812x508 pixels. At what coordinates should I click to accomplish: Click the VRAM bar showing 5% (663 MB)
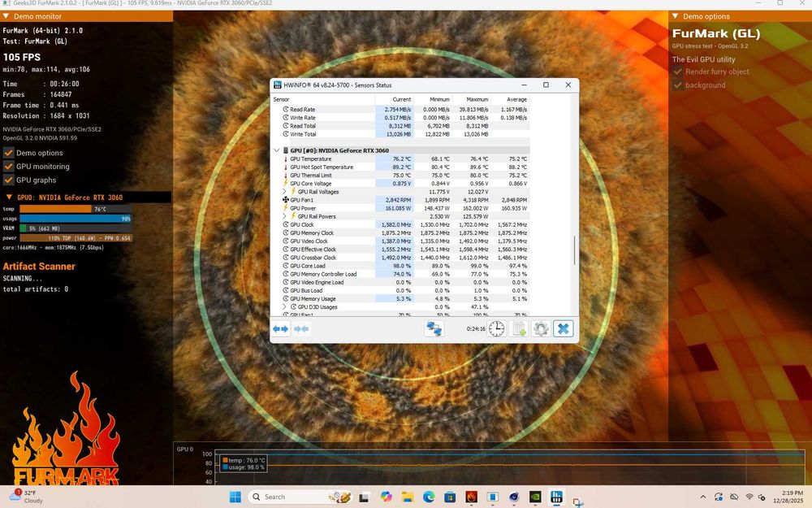[76, 228]
